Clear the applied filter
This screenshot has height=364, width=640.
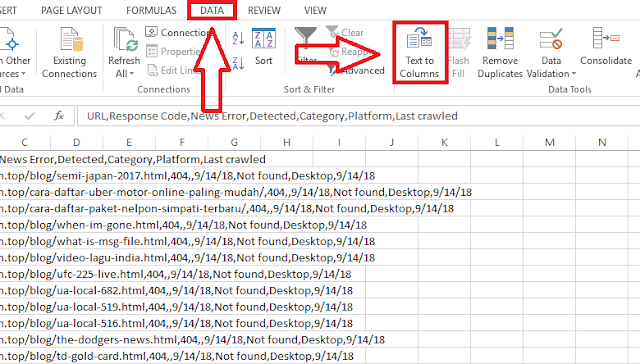pyautogui.click(x=345, y=32)
